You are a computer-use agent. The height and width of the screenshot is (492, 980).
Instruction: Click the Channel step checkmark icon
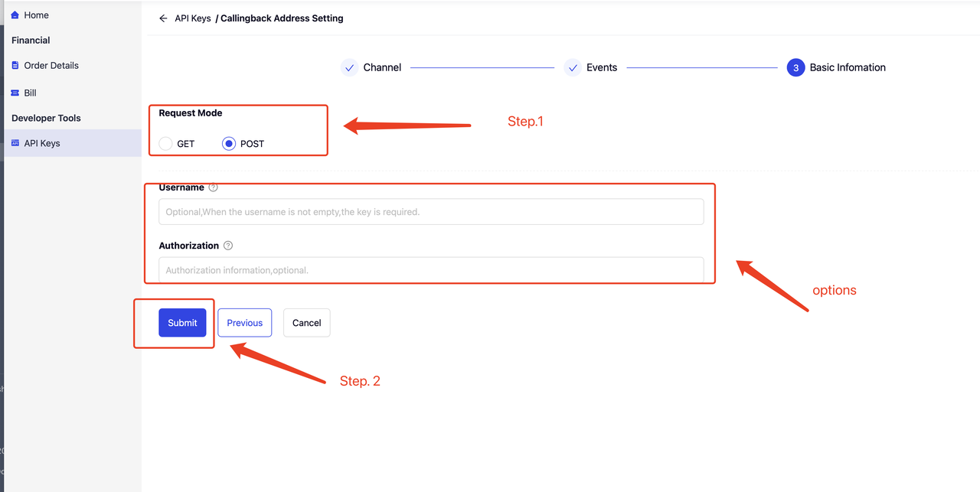349,67
